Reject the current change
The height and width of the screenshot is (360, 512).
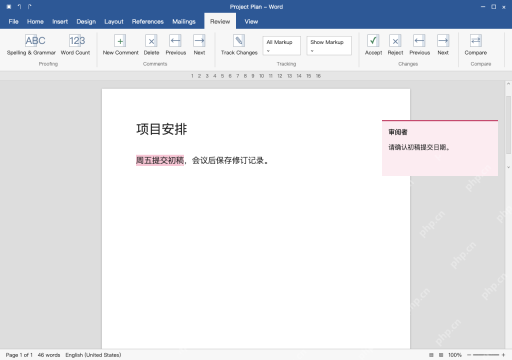click(395, 45)
